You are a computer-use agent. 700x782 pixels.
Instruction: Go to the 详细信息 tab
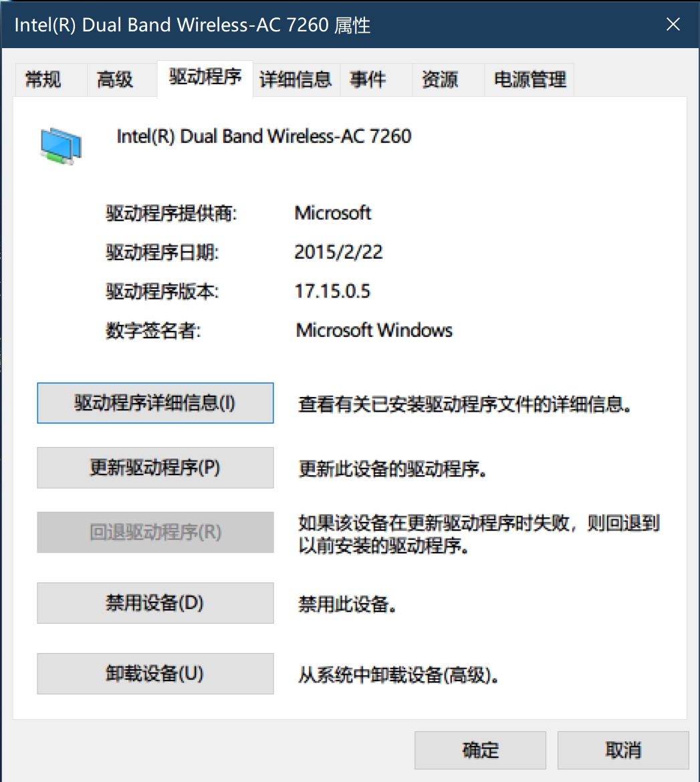point(296,80)
